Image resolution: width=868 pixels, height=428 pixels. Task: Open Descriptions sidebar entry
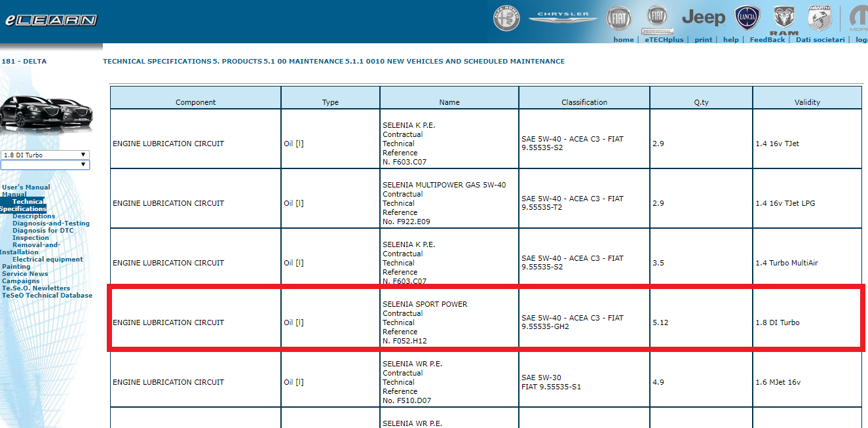(34, 216)
